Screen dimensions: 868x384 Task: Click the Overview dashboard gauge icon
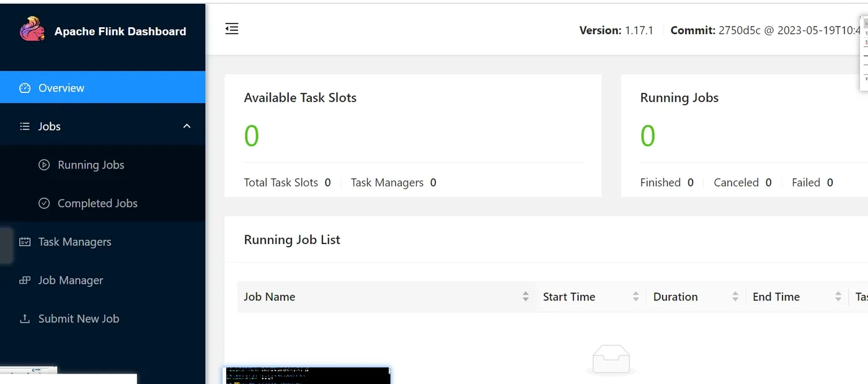[25, 88]
